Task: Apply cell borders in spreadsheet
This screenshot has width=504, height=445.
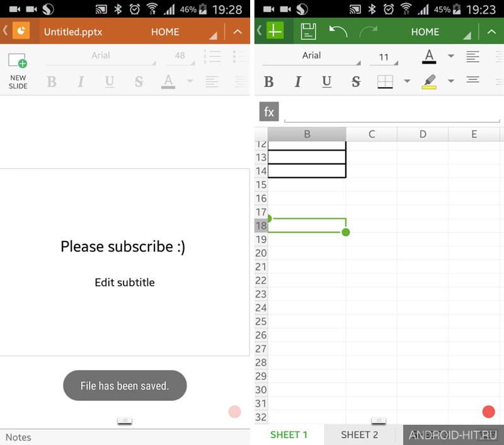Action: click(x=385, y=82)
